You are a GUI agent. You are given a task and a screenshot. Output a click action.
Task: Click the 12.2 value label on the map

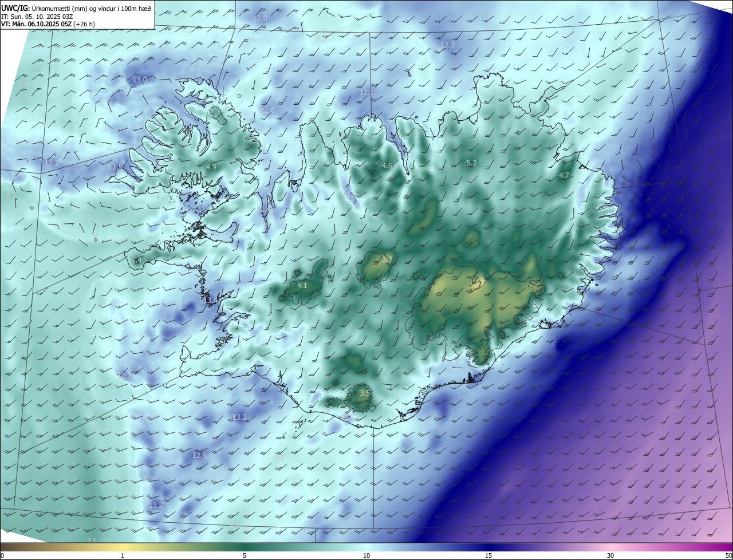52,163
